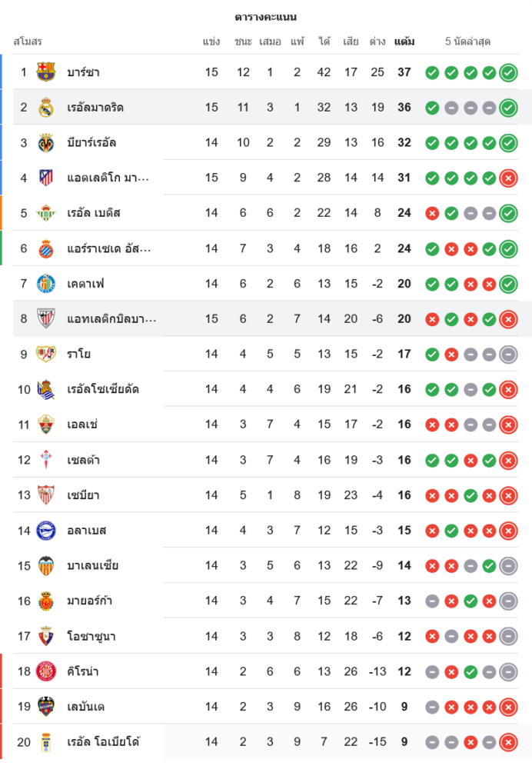Image resolution: width=532 pixels, height=769 pixels.
Task: Click the Villarreal yellow crest icon
Action: tap(46, 143)
